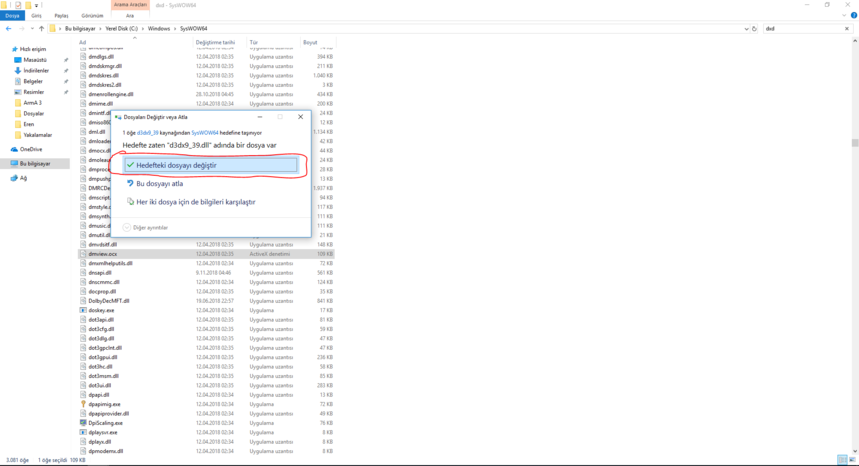Image resolution: width=859 pixels, height=466 pixels.
Task: Click into the search box containing dxd
Action: pyautogui.click(x=801, y=28)
